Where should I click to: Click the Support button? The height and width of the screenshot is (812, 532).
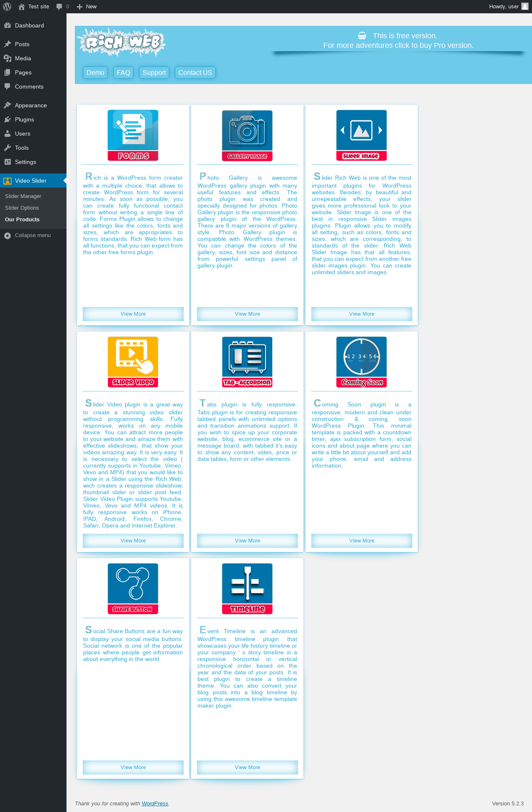(x=154, y=73)
